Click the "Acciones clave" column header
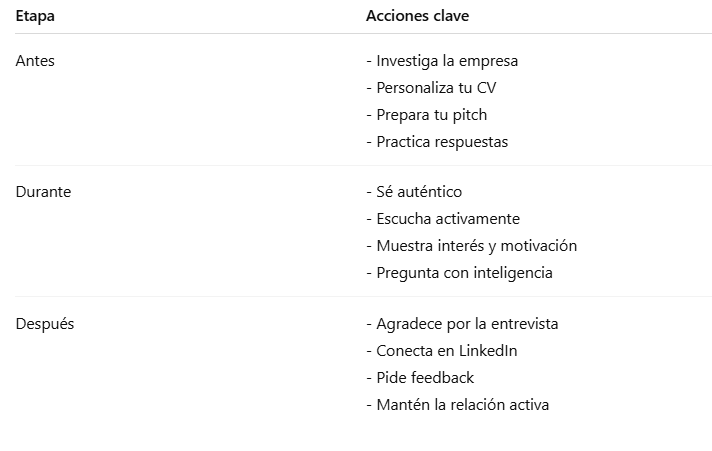Image resolution: width=712 pixels, height=451 pixels. (x=417, y=16)
